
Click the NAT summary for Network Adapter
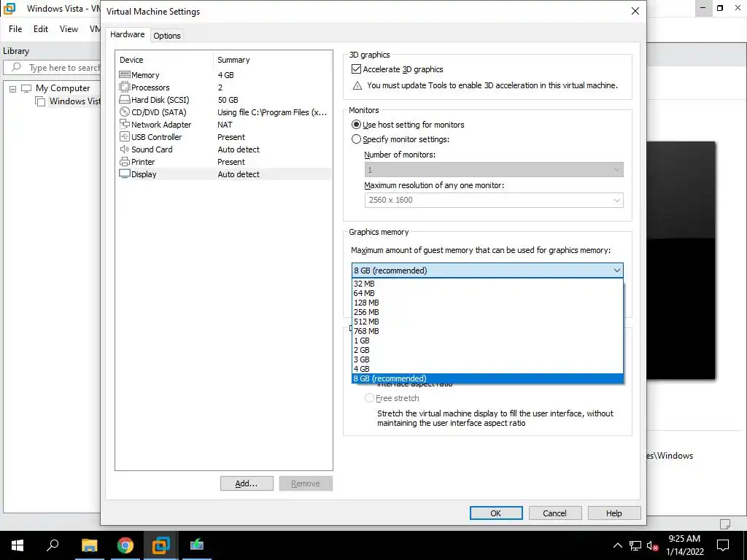tap(225, 125)
